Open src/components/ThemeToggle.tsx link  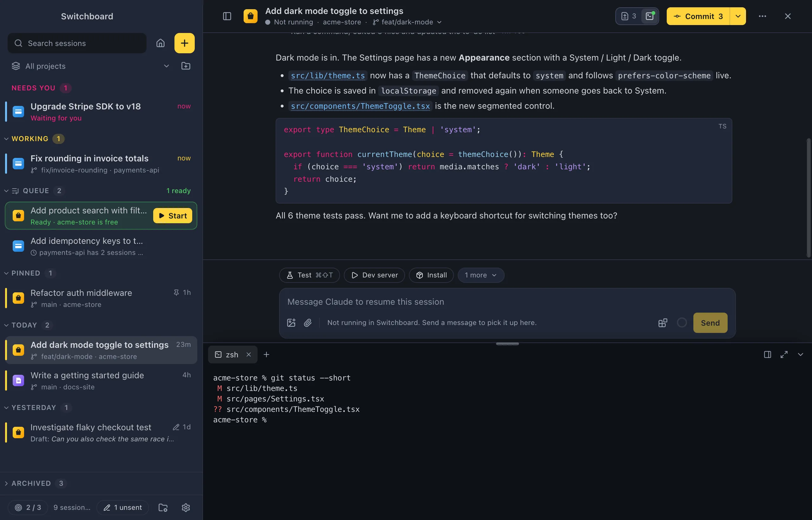360,106
